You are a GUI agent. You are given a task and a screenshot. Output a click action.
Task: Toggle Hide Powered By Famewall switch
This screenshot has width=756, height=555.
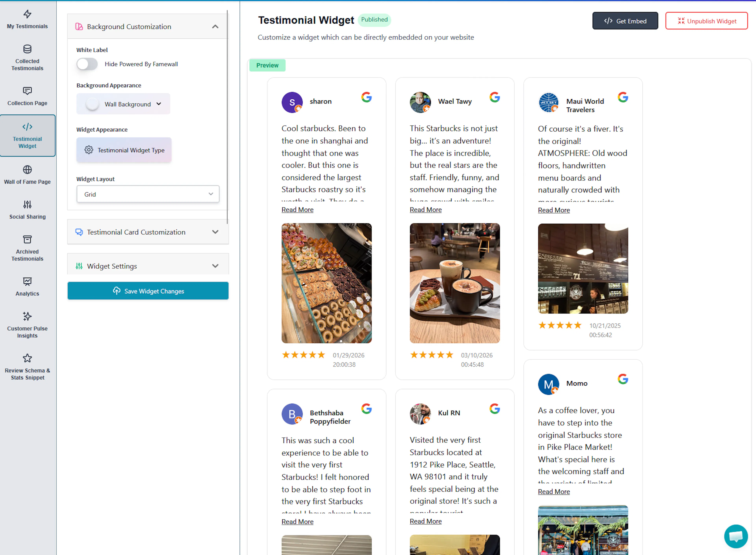click(x=87, y=64)
